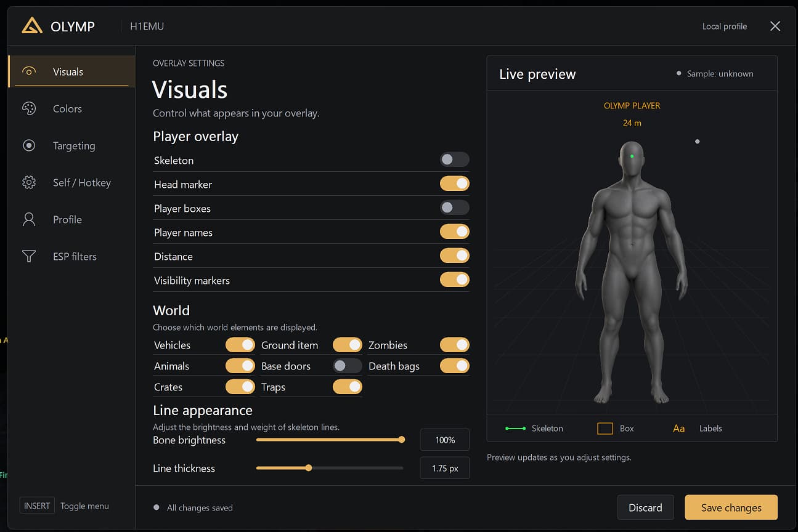
Task: Click the 24 m distance label
Action: point(632,123)
